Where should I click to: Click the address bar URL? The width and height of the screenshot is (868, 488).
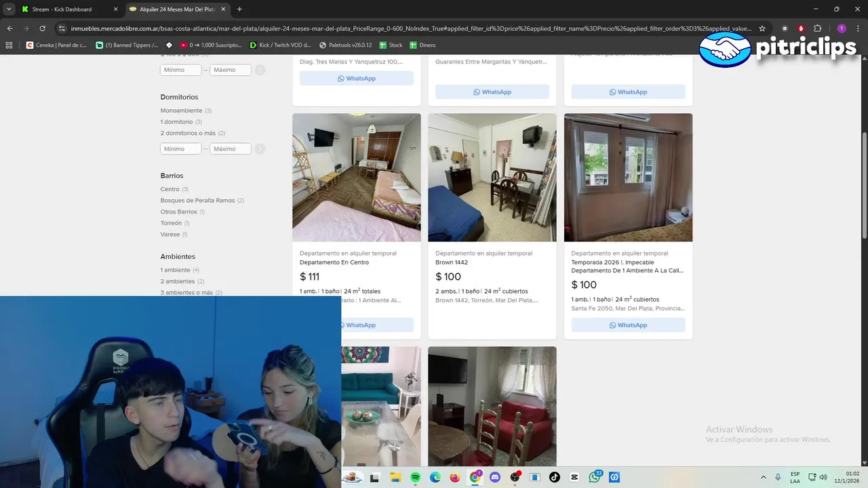coord(410,28)
